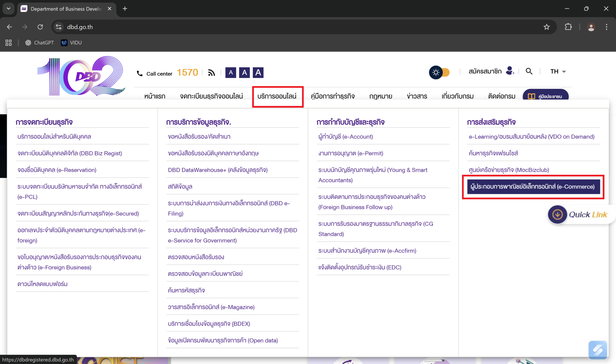Open the browser extensions puzzle icon
The image size is (616, 364).
point(568,27)
